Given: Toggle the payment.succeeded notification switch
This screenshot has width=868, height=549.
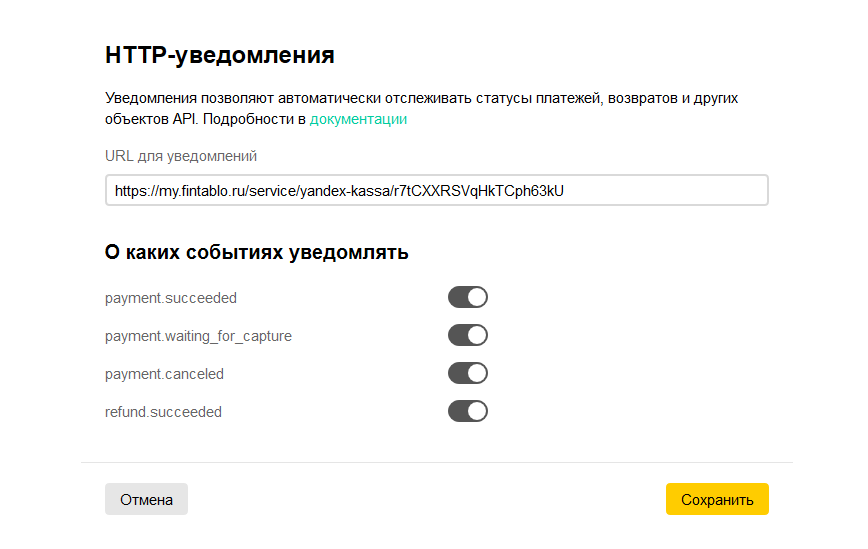Looking at the screenshot, I should (x=468, y=297).
